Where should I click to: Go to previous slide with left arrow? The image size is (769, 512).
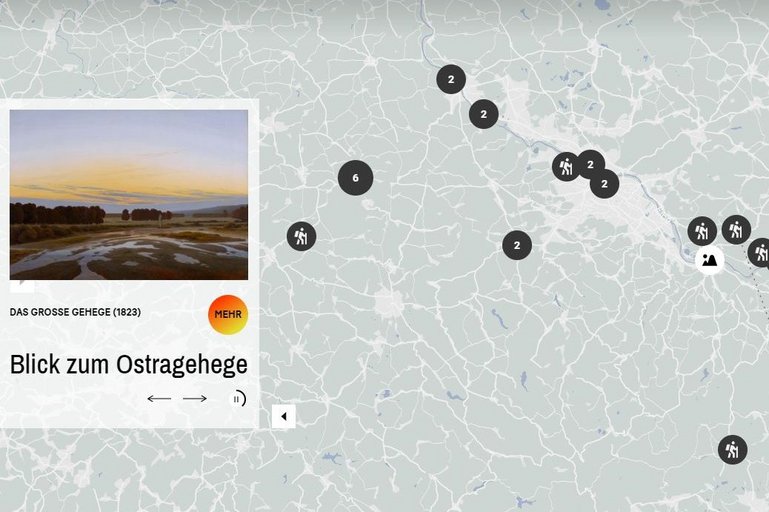[159, 398]
